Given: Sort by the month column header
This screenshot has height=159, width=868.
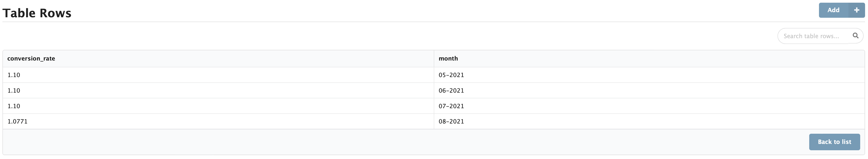Looking at the screenshot, I should coord(448,58).
